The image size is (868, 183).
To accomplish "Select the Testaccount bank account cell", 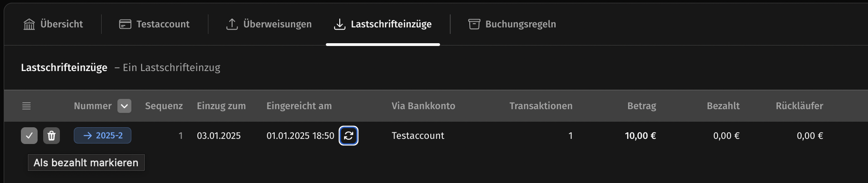I will click(x=418, y=136).
